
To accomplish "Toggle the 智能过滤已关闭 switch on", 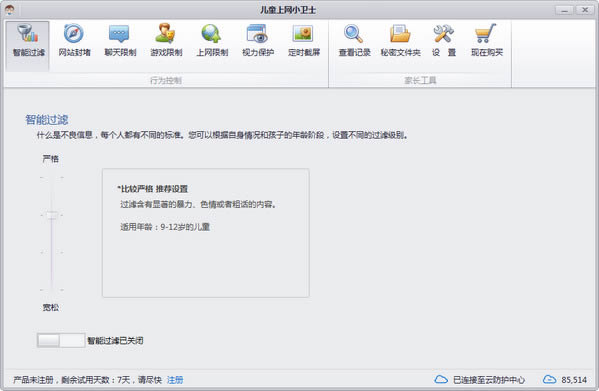I will [61, 340].
